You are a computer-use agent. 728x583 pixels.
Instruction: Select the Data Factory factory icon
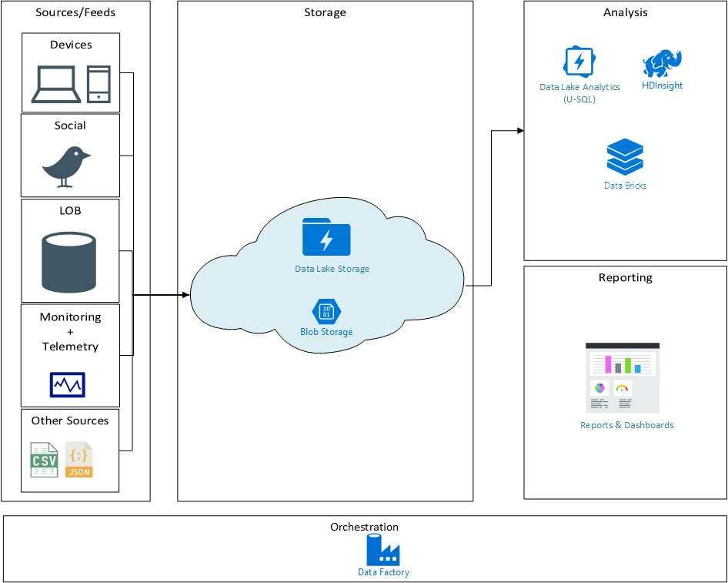coord(383,550)
